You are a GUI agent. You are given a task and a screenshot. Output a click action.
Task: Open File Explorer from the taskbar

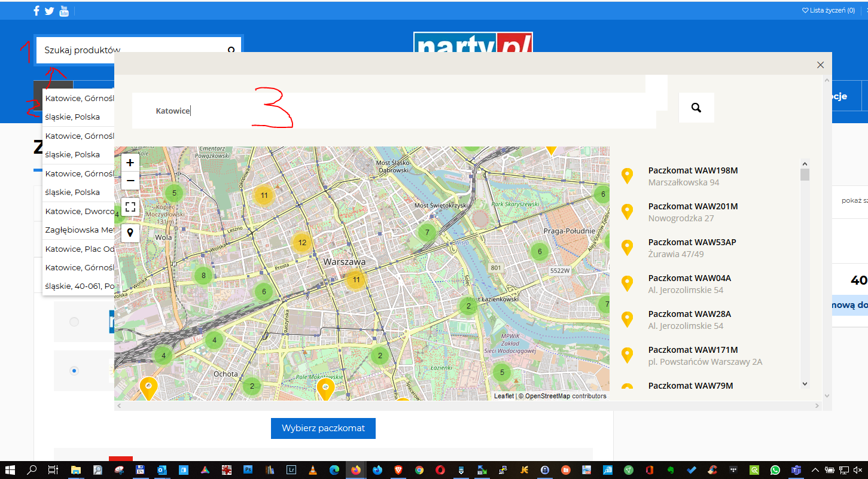75,470
